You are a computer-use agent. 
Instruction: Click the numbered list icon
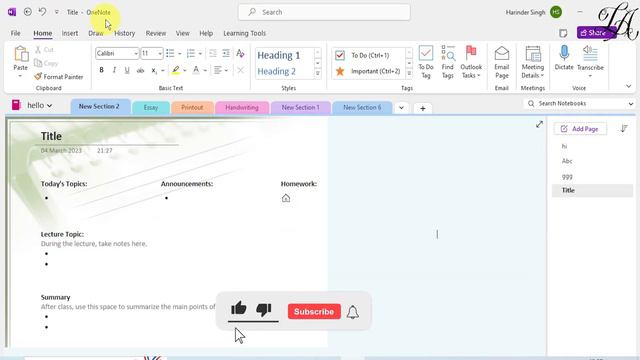191,53
